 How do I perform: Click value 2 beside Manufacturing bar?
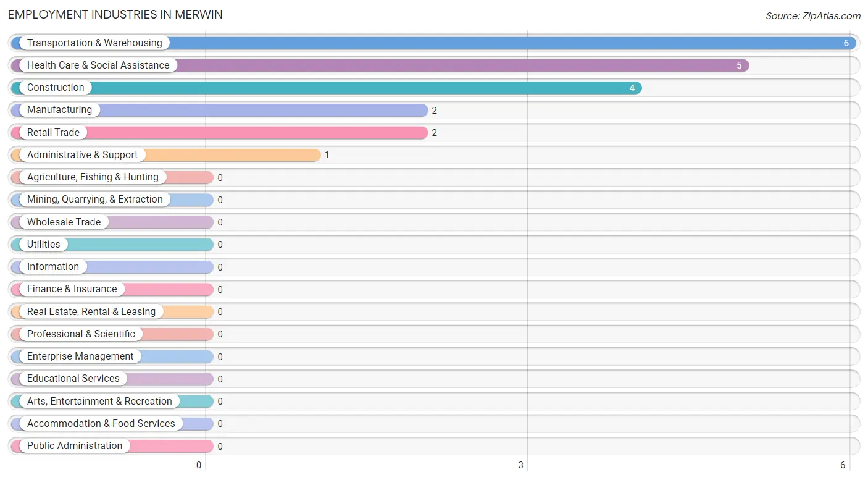[x=435, y=111]
